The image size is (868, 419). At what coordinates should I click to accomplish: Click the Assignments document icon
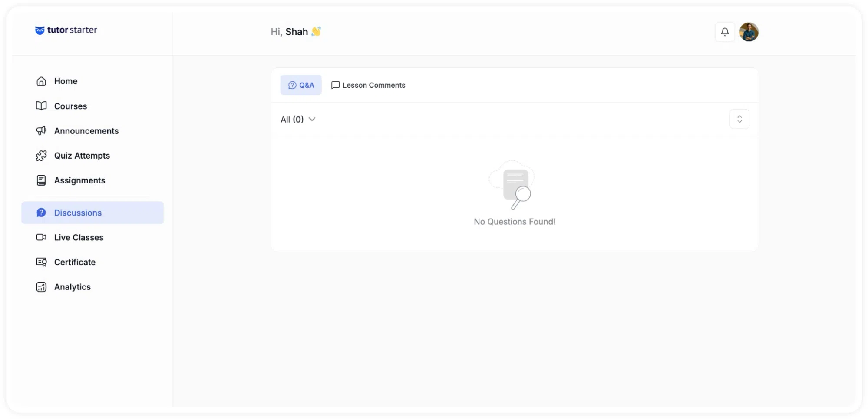click(41, 180)
